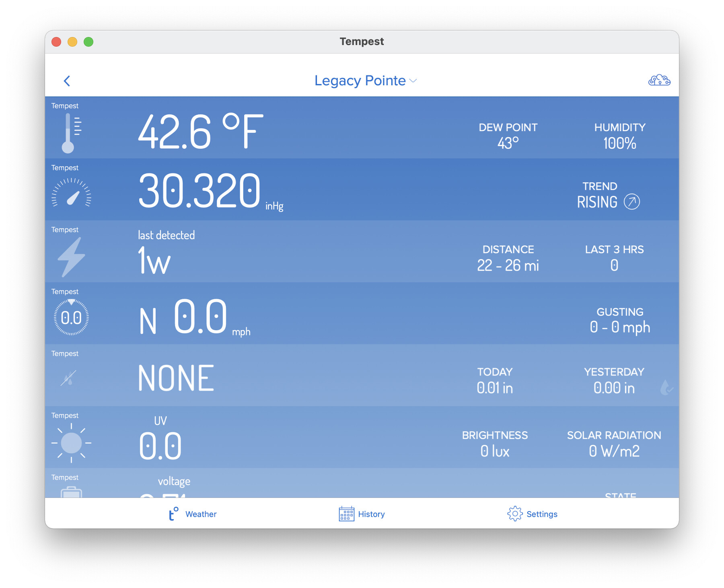Select the Gusting 0 - 0 mph value

pyautogui.click(x=620, y=321)
